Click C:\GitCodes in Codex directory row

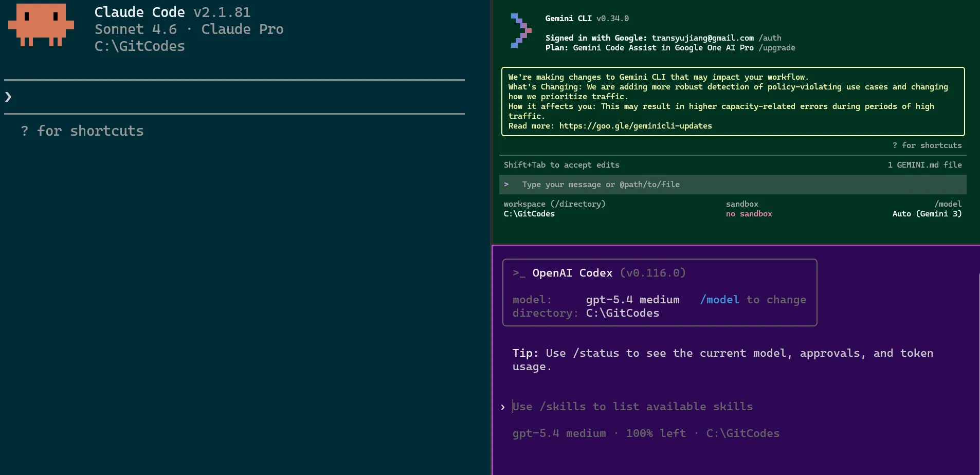[x=622, y=313]
